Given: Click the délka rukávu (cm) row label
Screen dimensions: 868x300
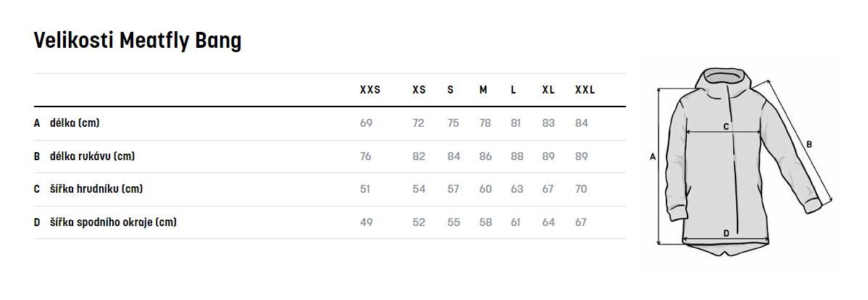Looking at the screenshot, I should tap(92, 156).
